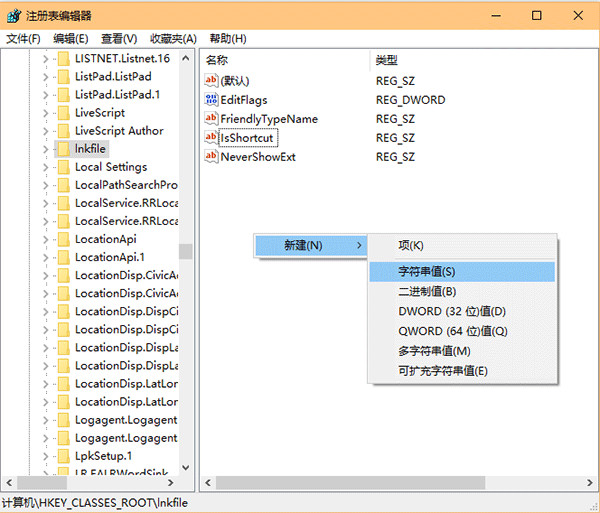Expand the lnkfile tree node
This screenshot has width=600, height=513.
point(45,149)
